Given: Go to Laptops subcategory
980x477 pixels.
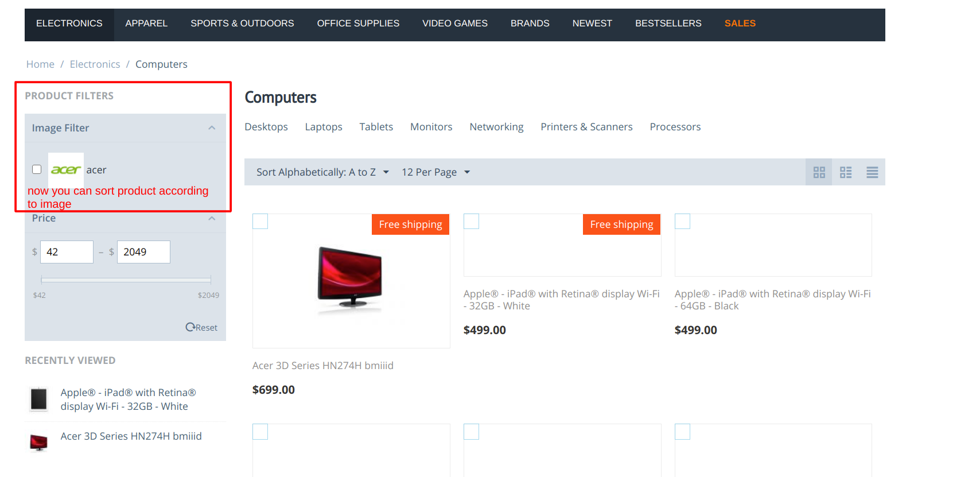Looking at the screenshot, I should [324, 127].
